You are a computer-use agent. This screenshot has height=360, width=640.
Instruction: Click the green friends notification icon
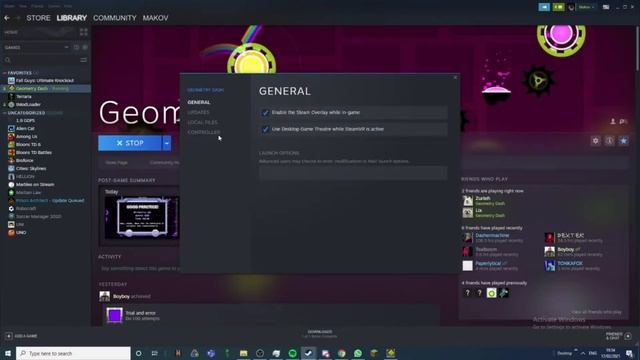tap(558, 7)
